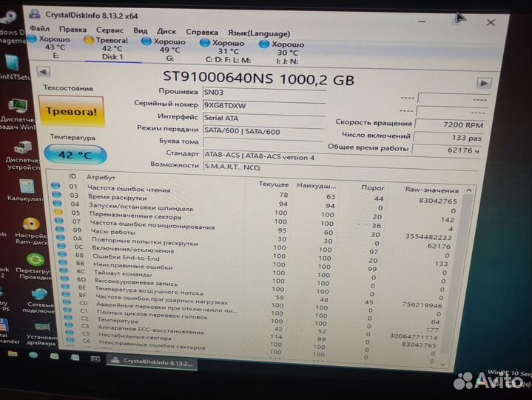Open the Диспетчер устройств desktop icon
This screenshot has width=532, height=400.
point(23,156)
